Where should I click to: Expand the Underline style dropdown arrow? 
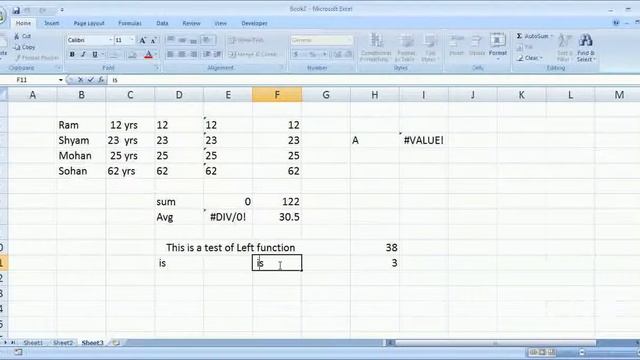click(102, 54)
